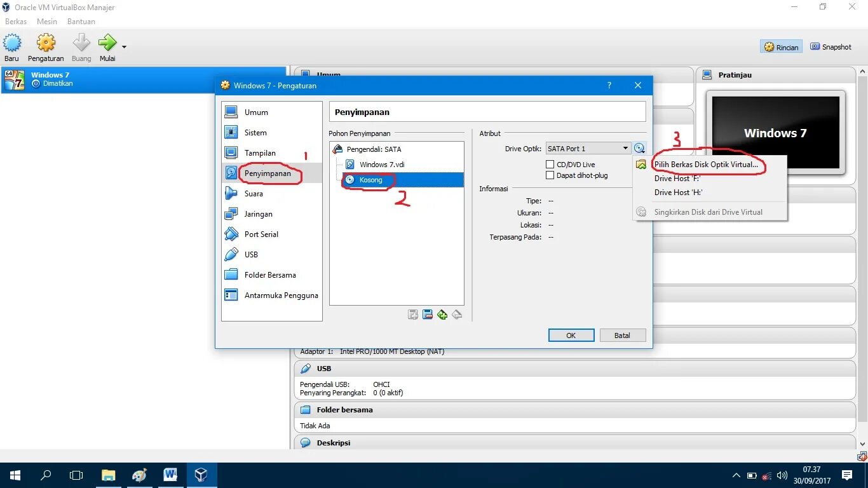The image size is (868, 488).
Task: Select the Umum settings category
Action: pyautogui.click(x=272, y=112)
